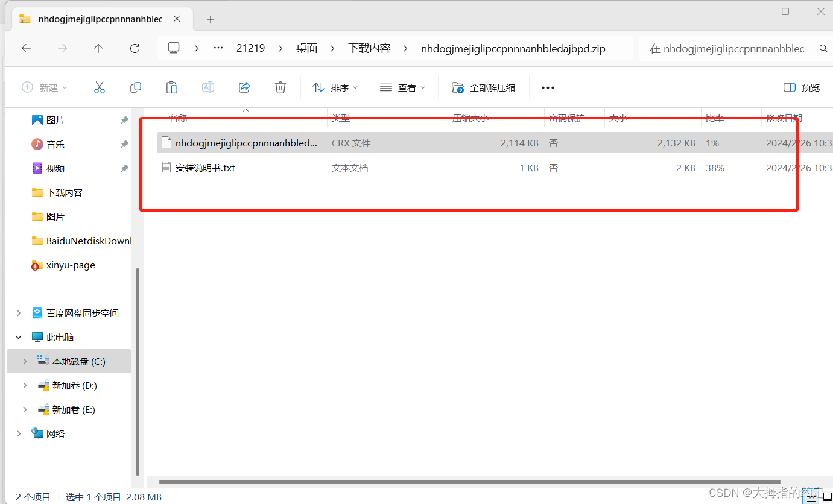Open the 查看 view dropdown
The image size is (833, 504).
pyautogui.click(x=402, y=87)
